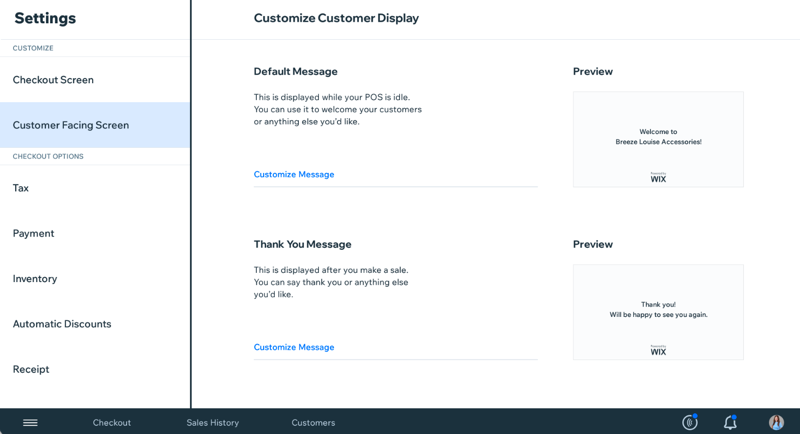The height and width of the screenshot is (434, 800).
Task: Open the hamburger menu in bottom bar
Action: pos(30,422)
